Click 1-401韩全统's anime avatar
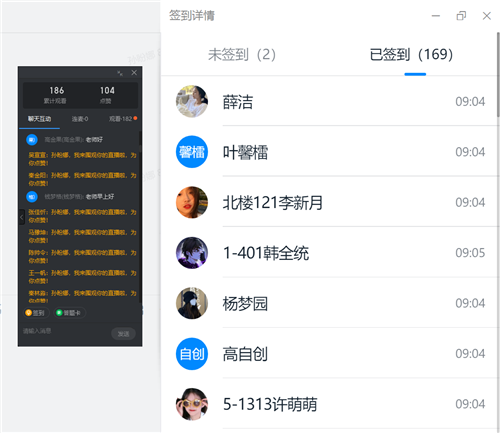 pyautogui.click(x=192, y=253)
